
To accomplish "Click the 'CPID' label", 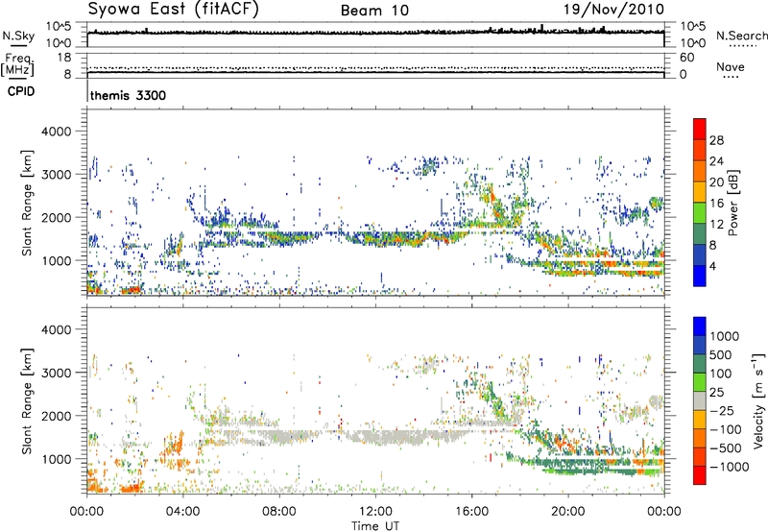I will coord(21,91).
